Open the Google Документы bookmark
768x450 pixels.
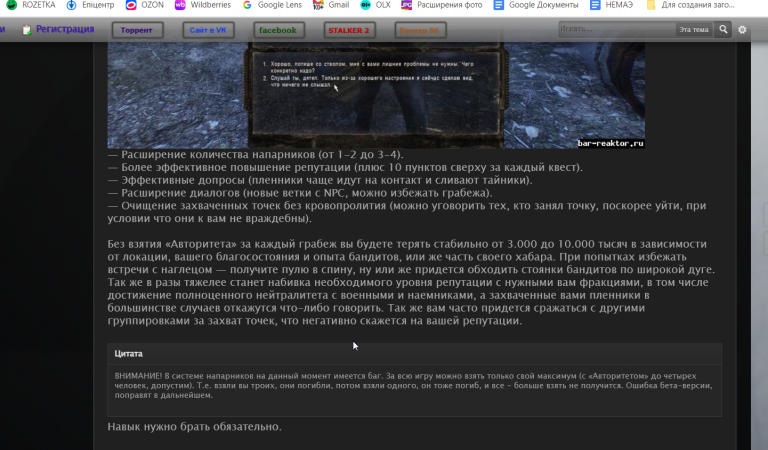[536, 5]
